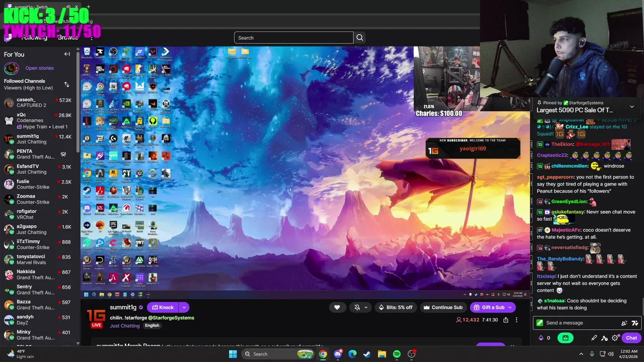Click sgt_peppercorn username in chat
Viewport: 644px width, 362px height.
555,177
